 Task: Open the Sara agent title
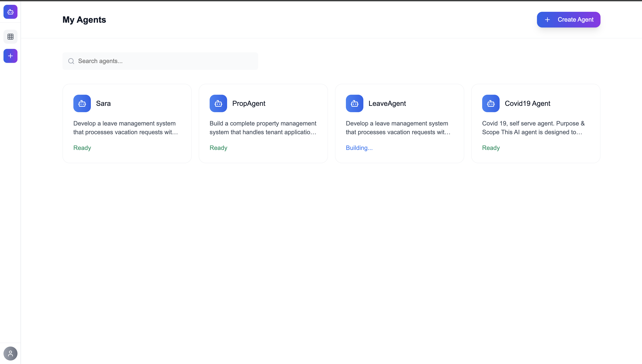click(103, 103)
